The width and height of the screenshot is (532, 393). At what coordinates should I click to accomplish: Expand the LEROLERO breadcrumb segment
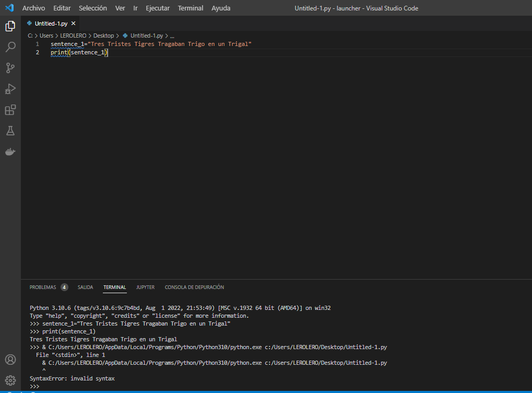tap(73, 36)
